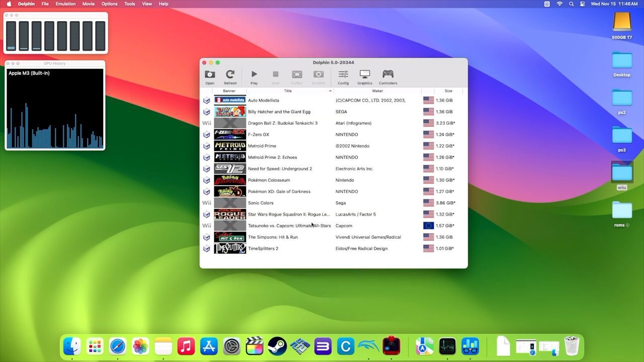Click the Wii platform icon for Sonic Colors
The width and height of the screenshot is (644, 362).
point(206,203)
